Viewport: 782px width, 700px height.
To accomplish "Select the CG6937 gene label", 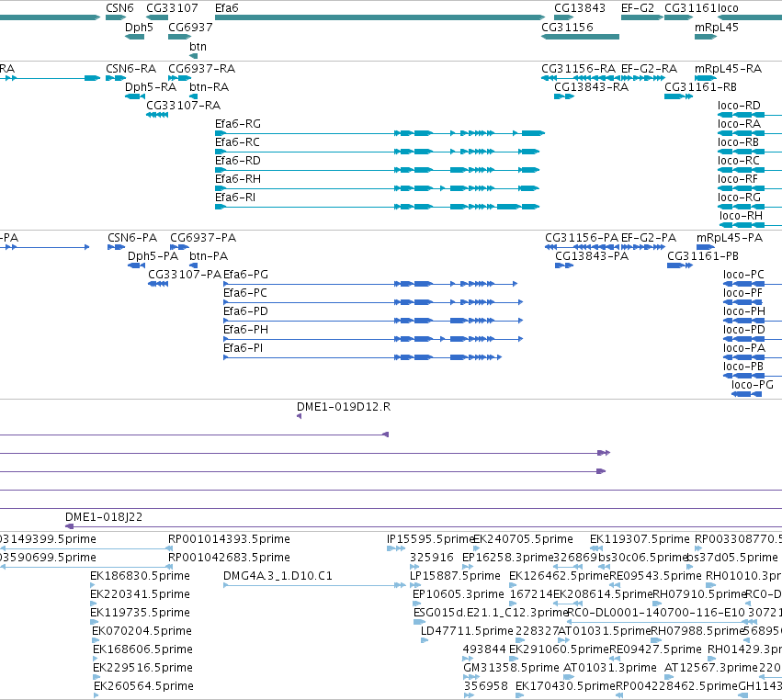I will pos(190,28).
